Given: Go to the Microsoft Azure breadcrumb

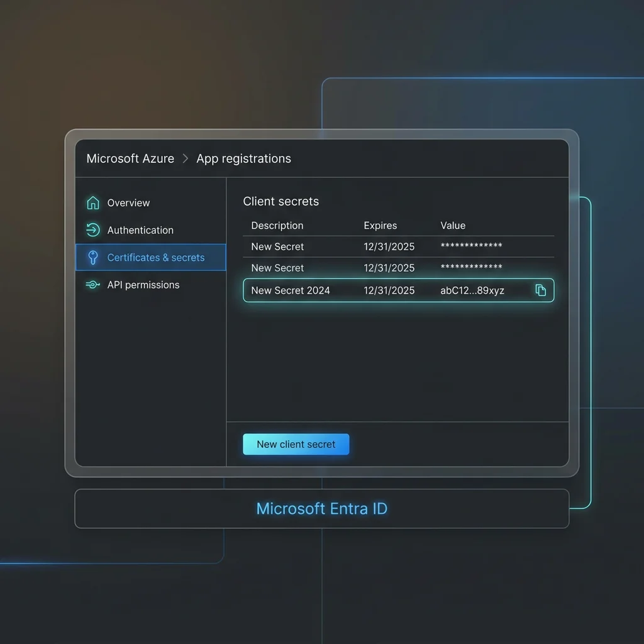Looking at the screenshot, I should click(x=130, y=158).
